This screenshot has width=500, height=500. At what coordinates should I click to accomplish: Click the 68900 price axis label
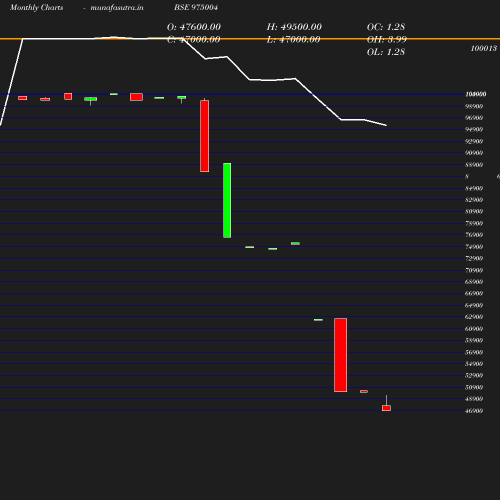coord(474,282)
